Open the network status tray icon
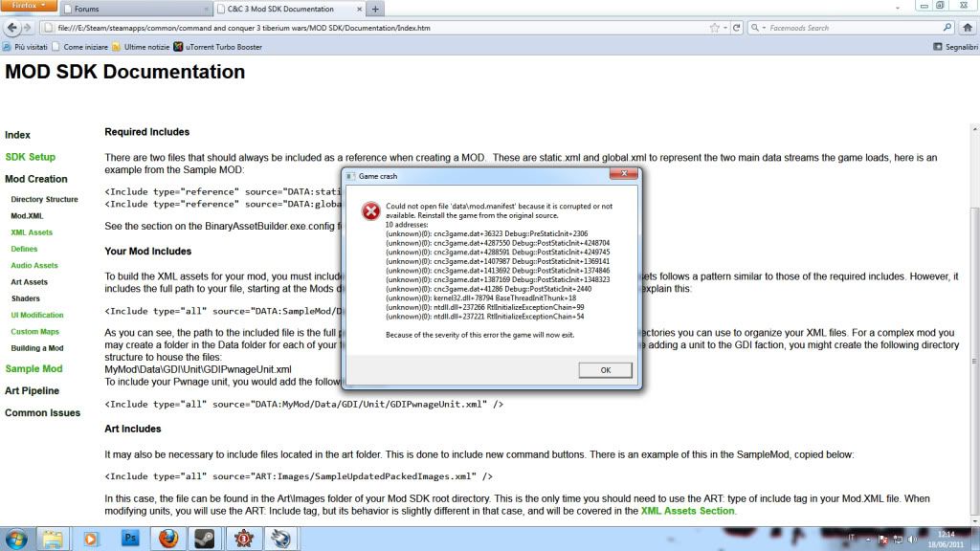The image size is (980, 551). tap(898, 540)
